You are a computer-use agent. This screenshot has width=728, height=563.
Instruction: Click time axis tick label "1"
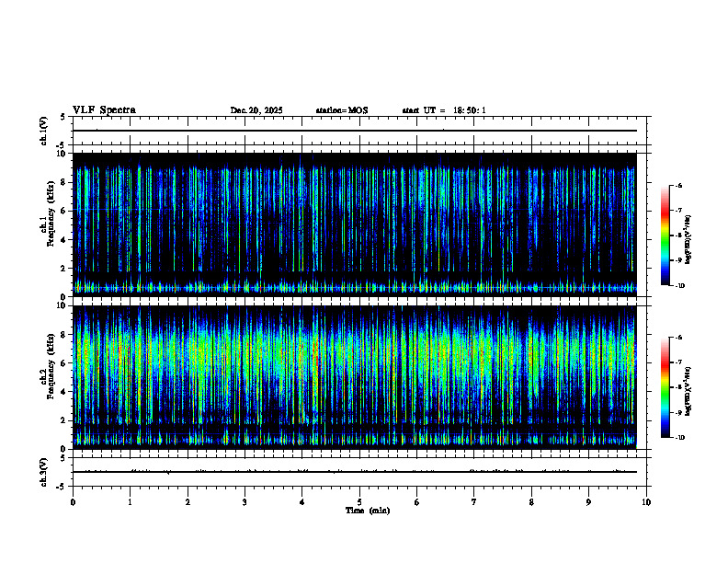(x=130, y=502)
